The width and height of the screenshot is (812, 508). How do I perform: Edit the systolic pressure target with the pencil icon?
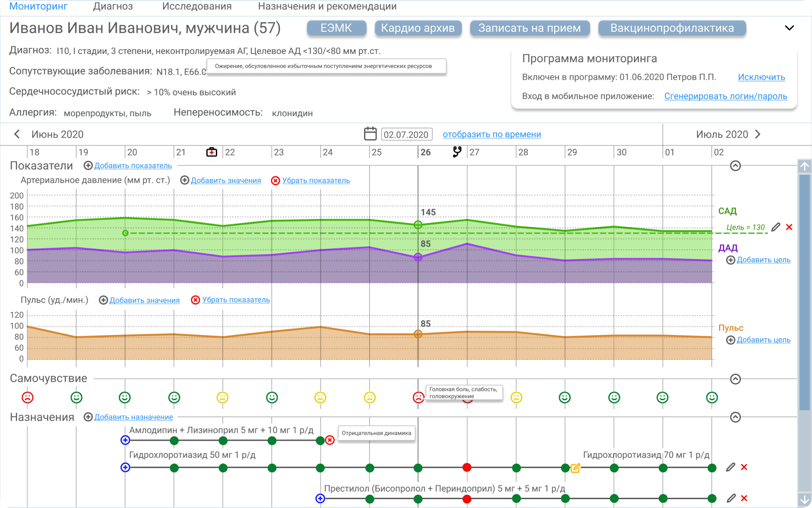pyautogui.click(x=776, y=227)
